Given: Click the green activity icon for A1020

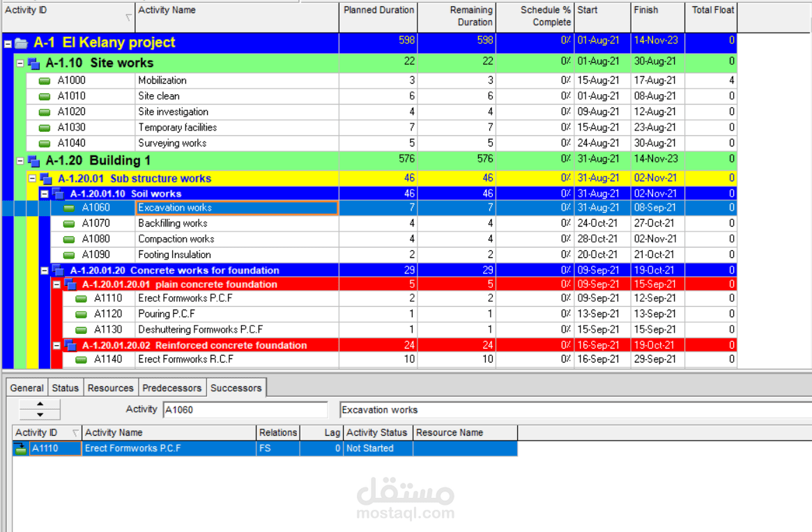Looking at the screenshot, I should tap(45, 112).
